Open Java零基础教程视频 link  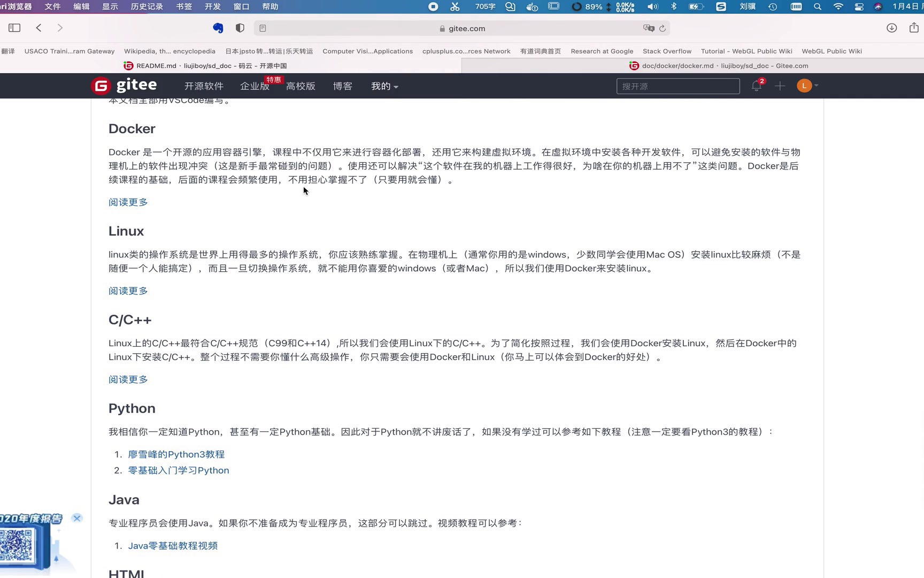173,546
